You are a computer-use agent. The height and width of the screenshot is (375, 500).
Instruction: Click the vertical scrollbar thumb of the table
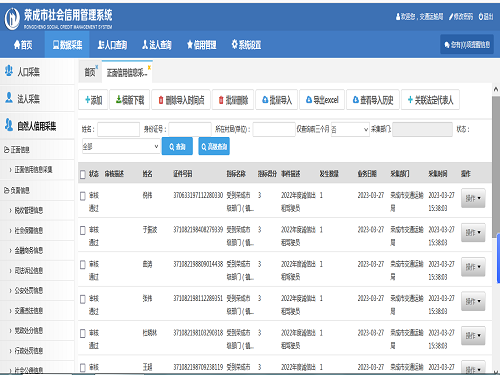[x=496, y=167]
